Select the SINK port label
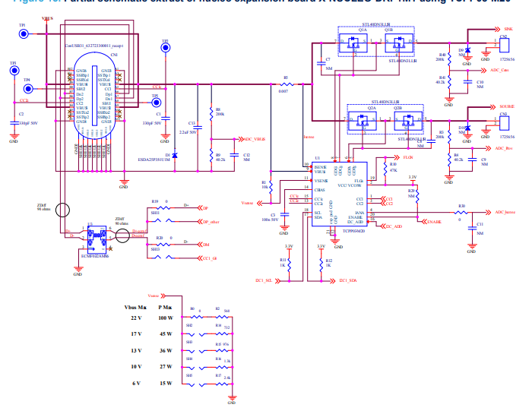532x414 pixels. (508, 29)
